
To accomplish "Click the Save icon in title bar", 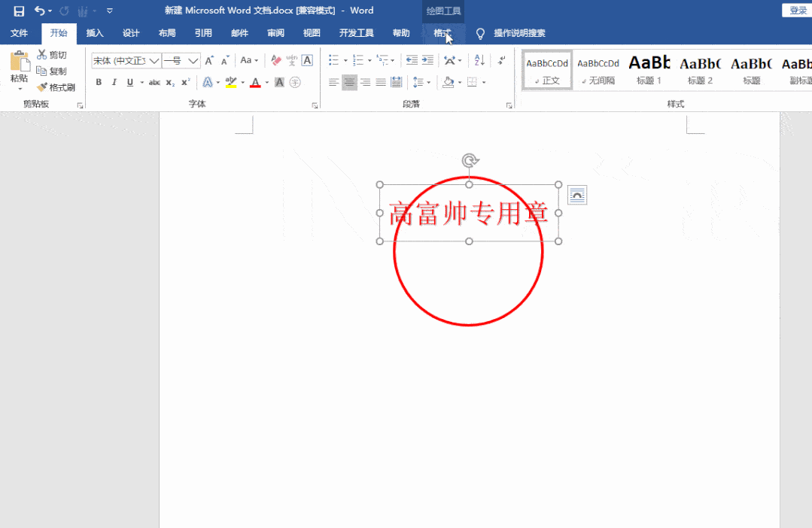I will point(19,11).
